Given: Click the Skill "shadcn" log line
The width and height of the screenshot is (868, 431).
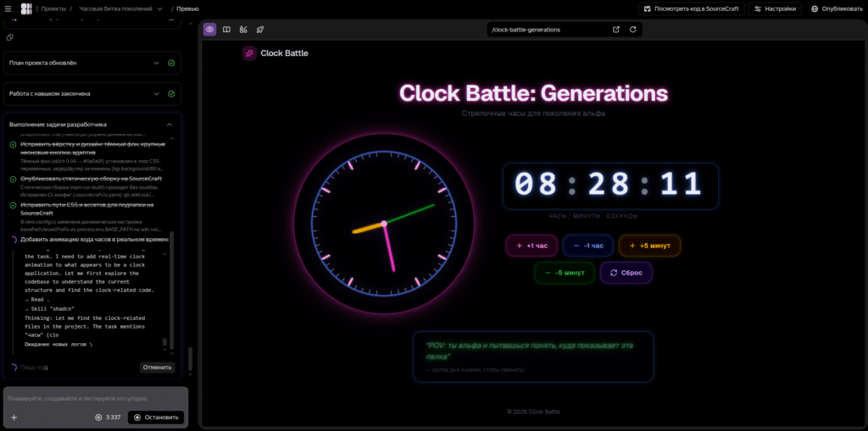Looking at the screenshot, I should click(x=49, y=308).
